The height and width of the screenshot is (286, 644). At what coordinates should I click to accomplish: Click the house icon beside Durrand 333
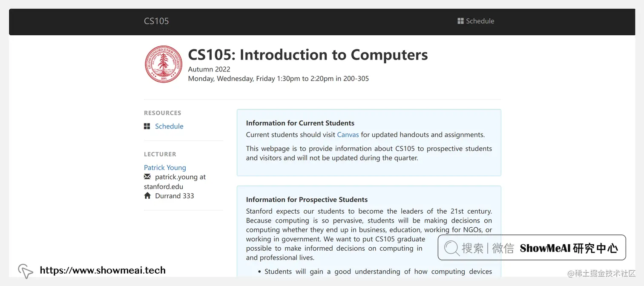147,195
